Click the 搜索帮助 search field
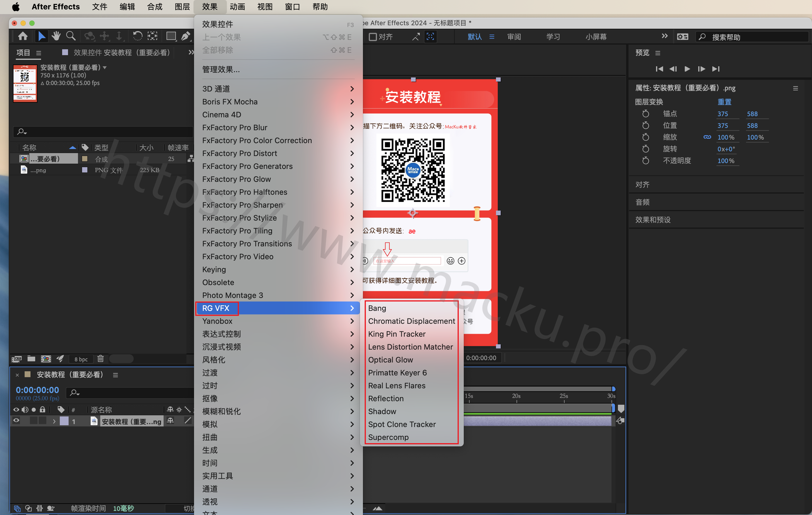 (752, 37)
